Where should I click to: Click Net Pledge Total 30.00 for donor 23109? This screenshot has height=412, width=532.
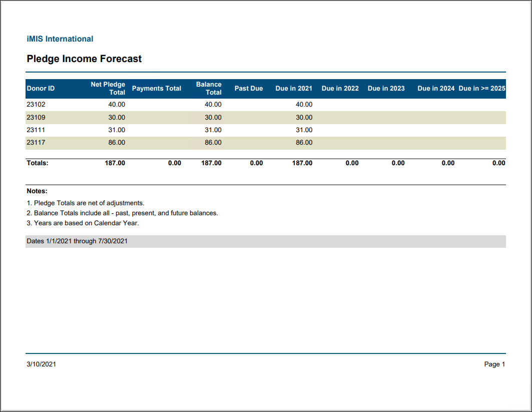click(117, 118)
